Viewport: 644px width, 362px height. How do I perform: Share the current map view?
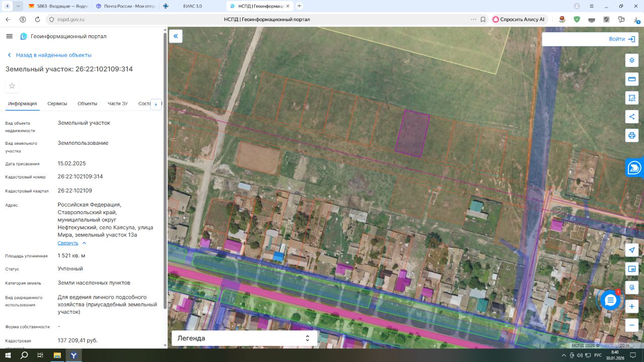tap(632, 117)
